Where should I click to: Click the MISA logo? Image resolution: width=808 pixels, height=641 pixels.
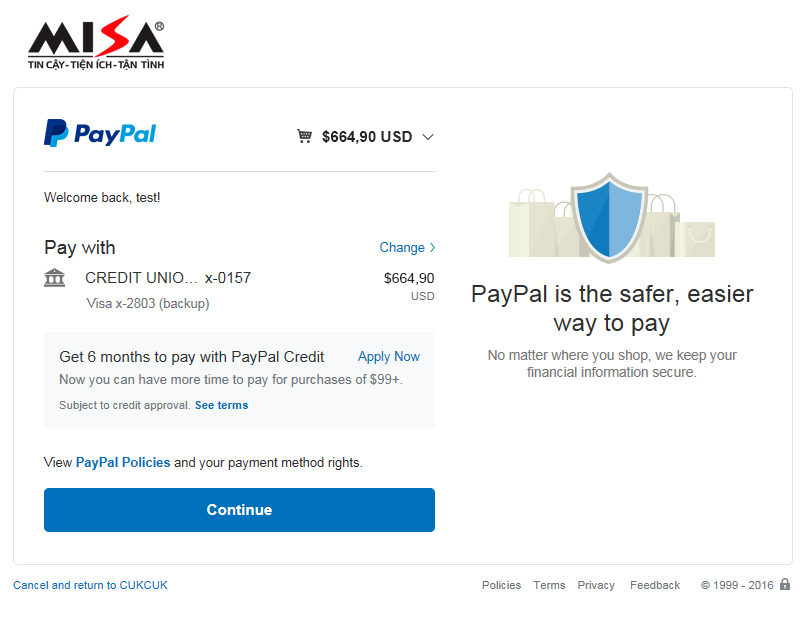(x=96, y=44)
